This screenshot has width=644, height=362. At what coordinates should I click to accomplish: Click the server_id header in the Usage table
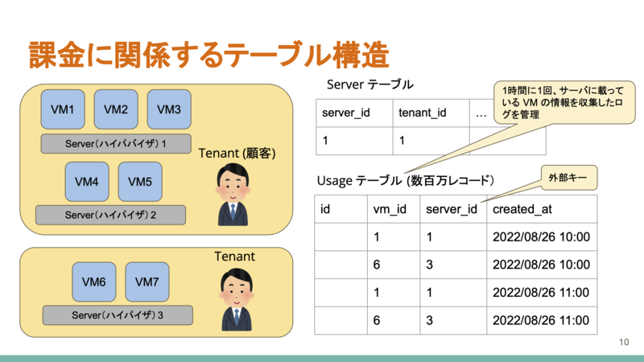coord(452,209)
